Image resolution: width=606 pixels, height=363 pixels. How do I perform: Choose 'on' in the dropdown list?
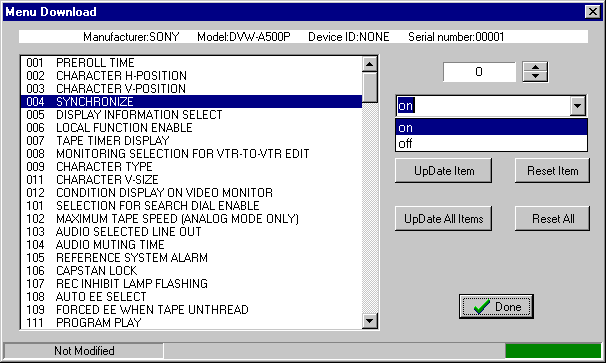491,127
